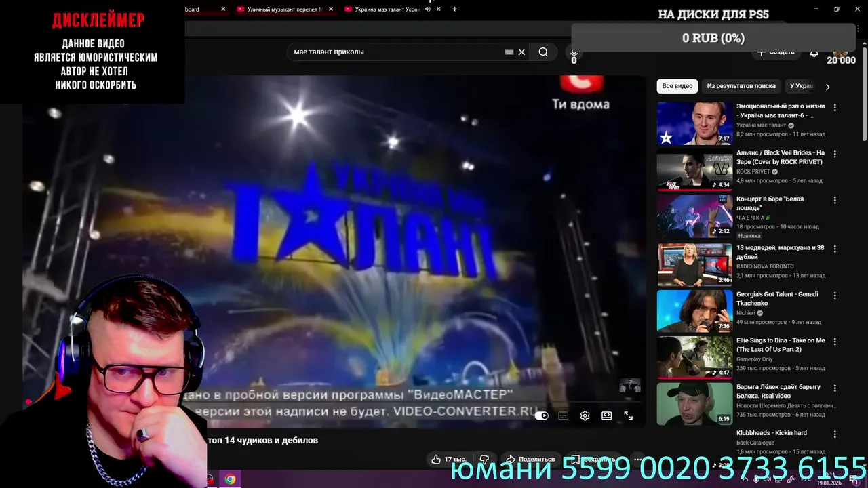Open Україна має талант channel link
The height and width of the screenshot is (488, 868).
pyautogui.click(x=761, y=125)
